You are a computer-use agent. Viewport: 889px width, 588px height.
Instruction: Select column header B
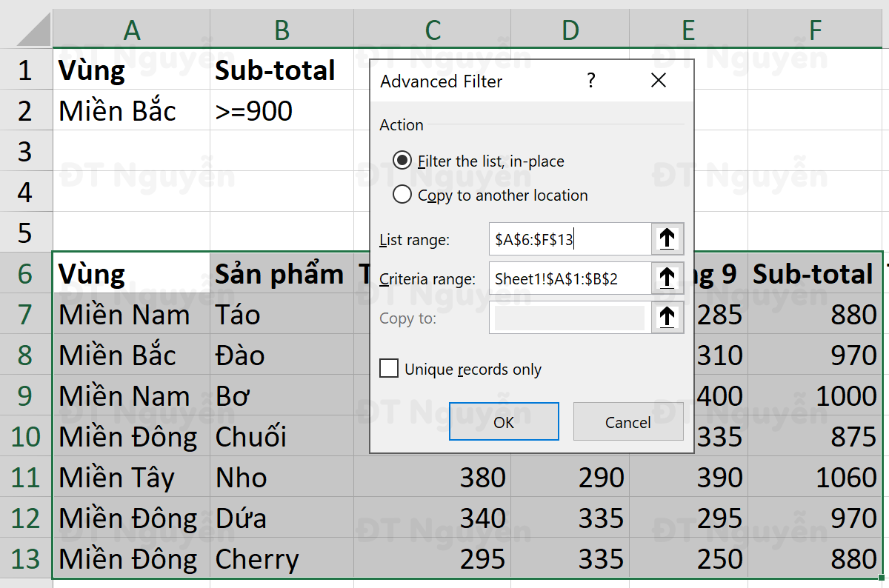tap(282, 30)
